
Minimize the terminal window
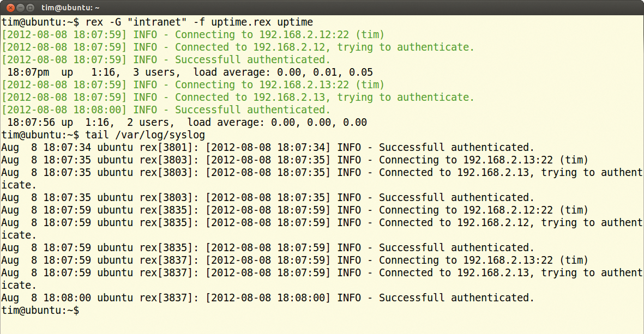coord(19,8)
